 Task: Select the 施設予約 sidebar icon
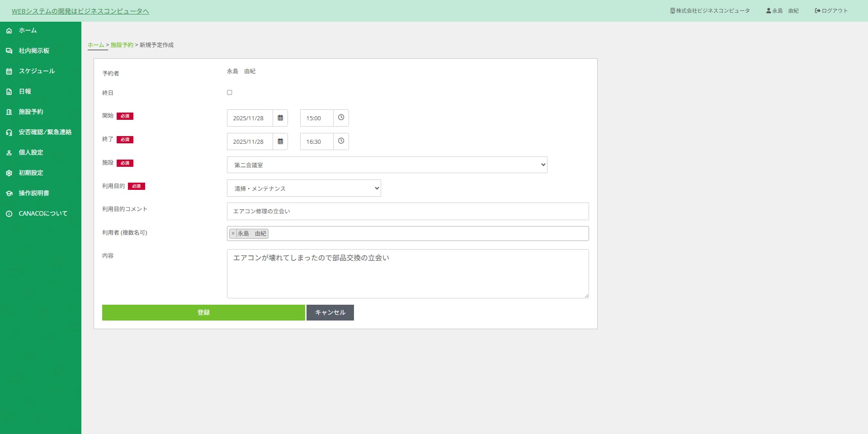point(9,112)
